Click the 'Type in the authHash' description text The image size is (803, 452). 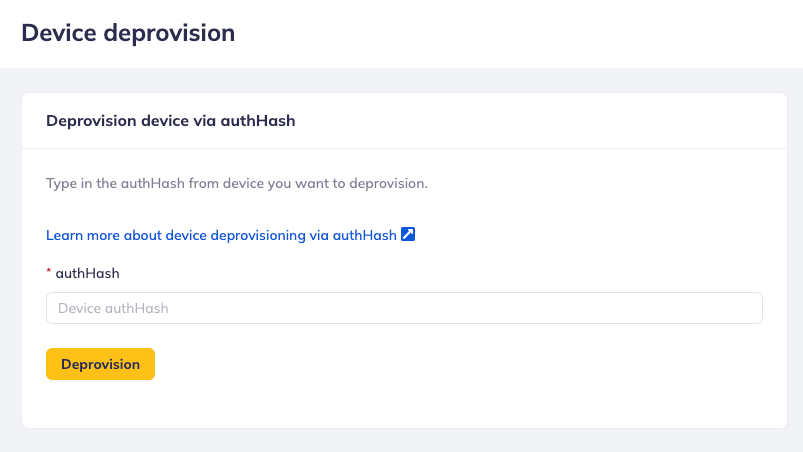point(237,184)
